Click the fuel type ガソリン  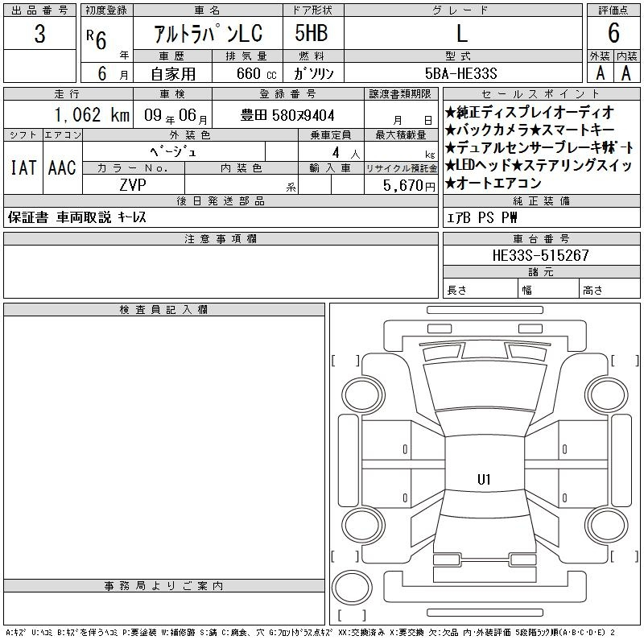(x=313, y=73)
